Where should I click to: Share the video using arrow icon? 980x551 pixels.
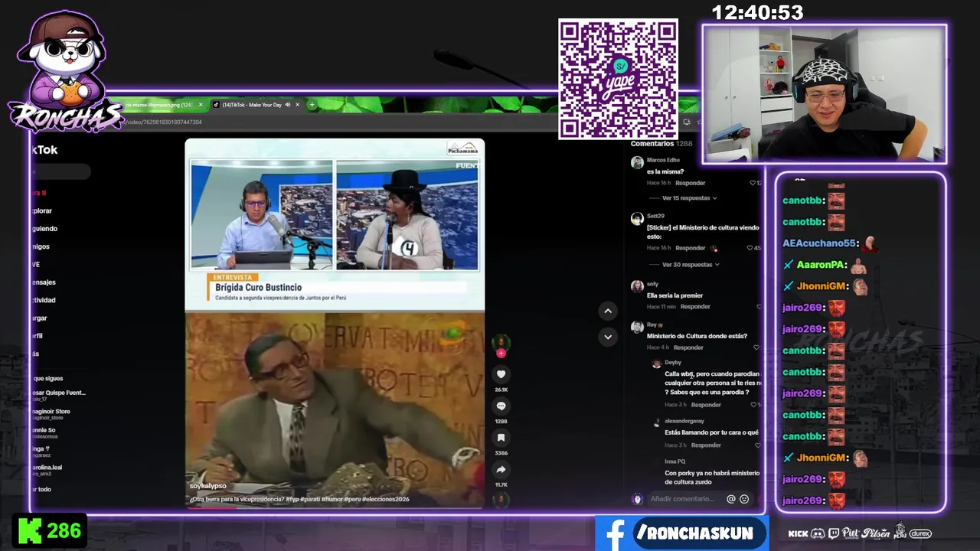(501, 469)
